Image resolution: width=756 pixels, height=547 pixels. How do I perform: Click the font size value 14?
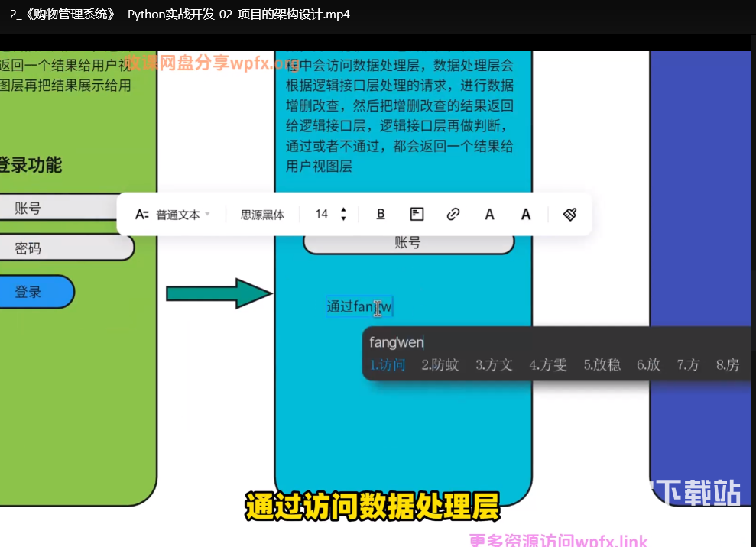pyautogui.click(x=322, y=215)
